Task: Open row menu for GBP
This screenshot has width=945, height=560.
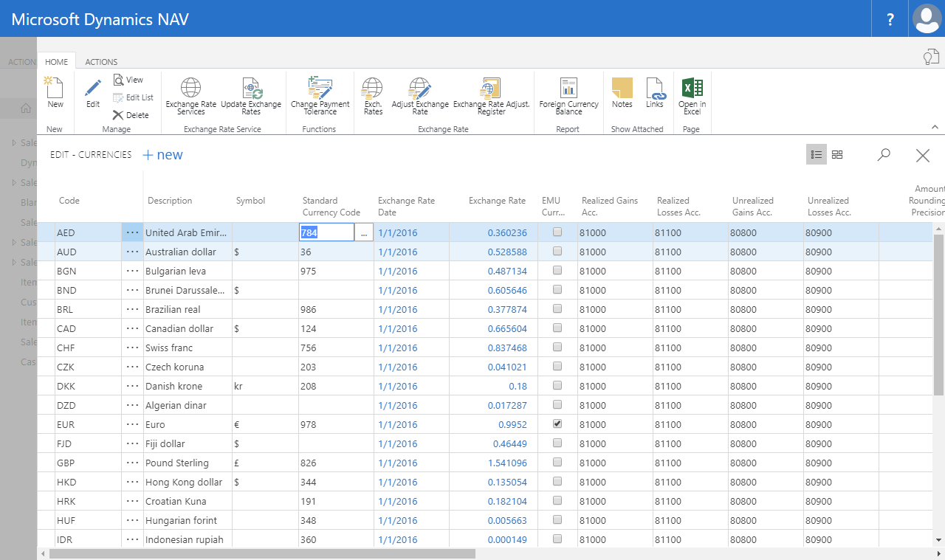Action: click(132, 463)
